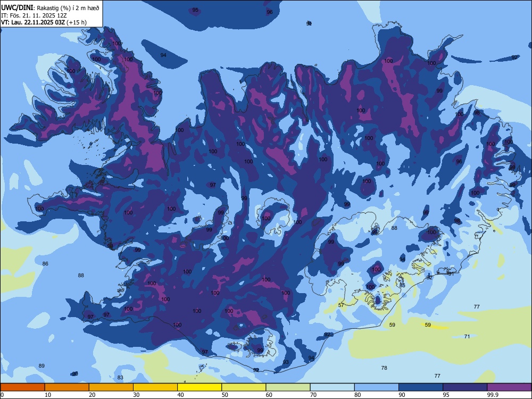Click the '89' humidity value on the map
The width and height of the screenshot is (532, 399).
coord(41,366)
